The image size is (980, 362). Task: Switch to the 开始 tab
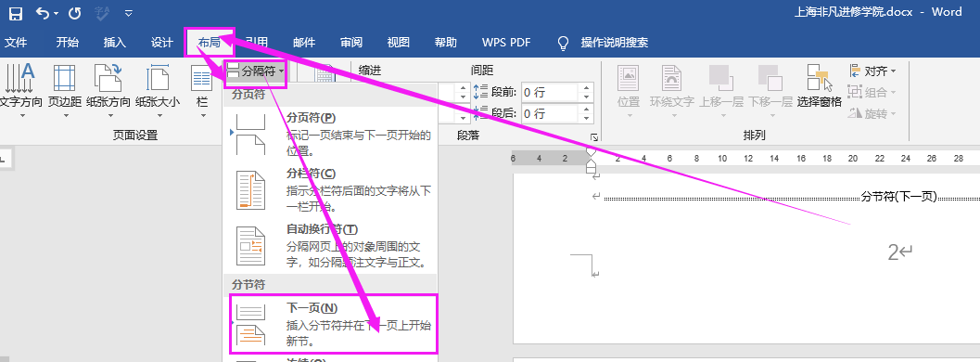[x=67, y=43]
